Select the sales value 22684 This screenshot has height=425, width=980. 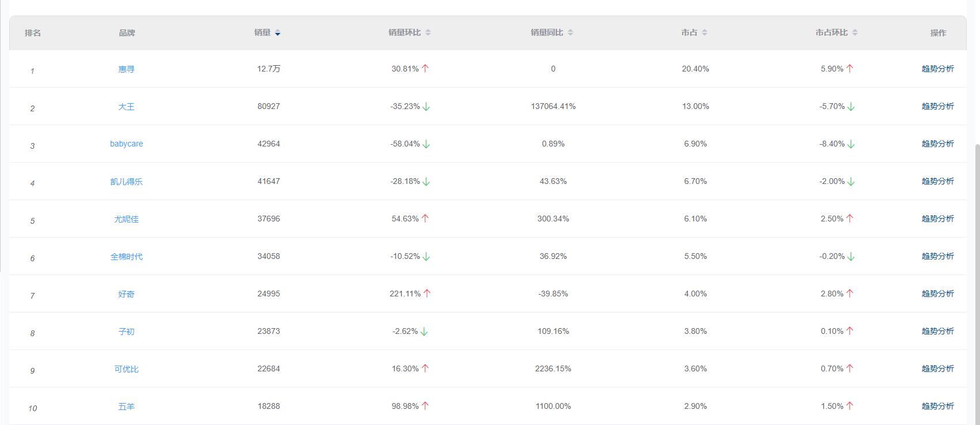[x=268, y=368]
